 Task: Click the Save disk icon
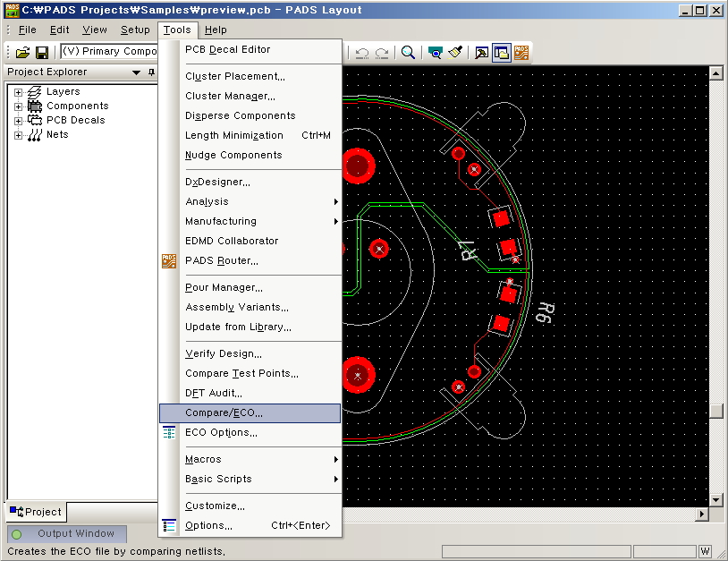click(42, 53)
